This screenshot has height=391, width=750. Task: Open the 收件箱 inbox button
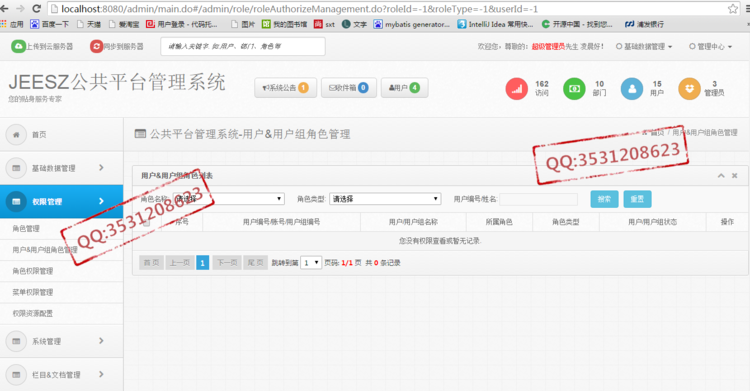click(x=349, y=88)
